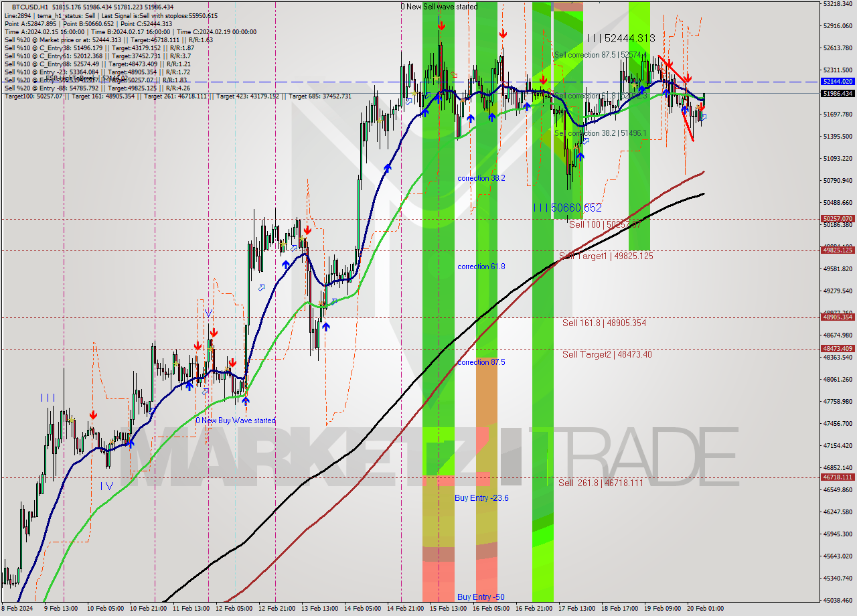Click the red 46718.111 price tag

click(x=838, y=477)
